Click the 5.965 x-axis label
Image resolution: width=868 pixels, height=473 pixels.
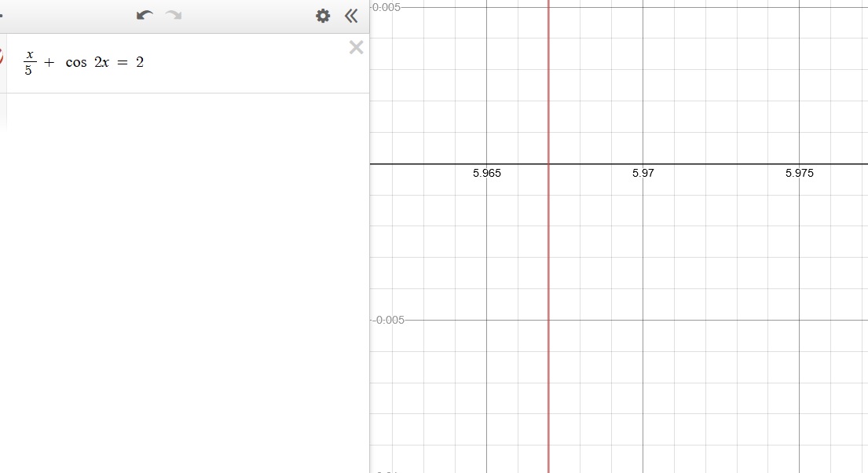[486, 174]
